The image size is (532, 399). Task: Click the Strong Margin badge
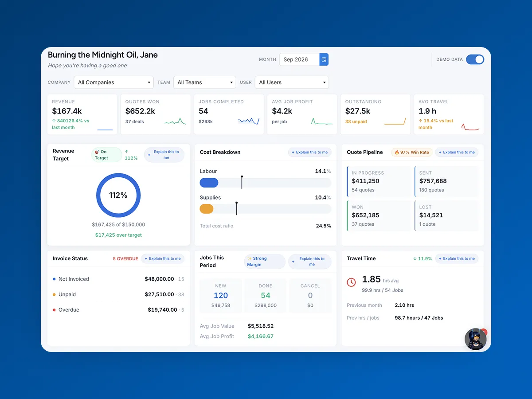tap(265, 262)
